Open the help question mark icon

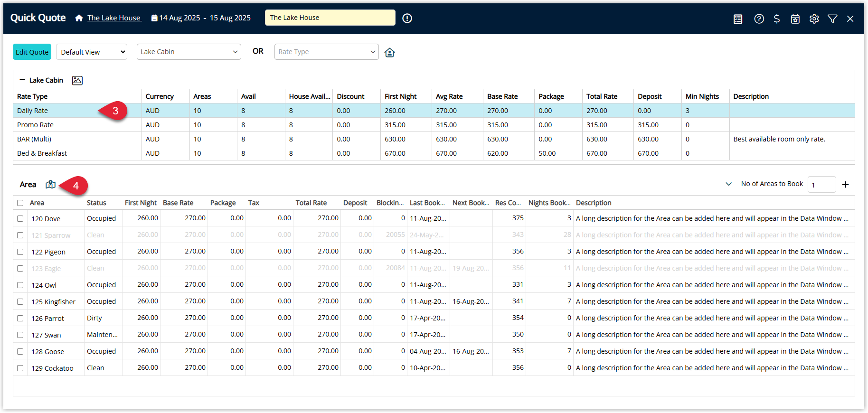pyautogui.click(x=759, y=19)
